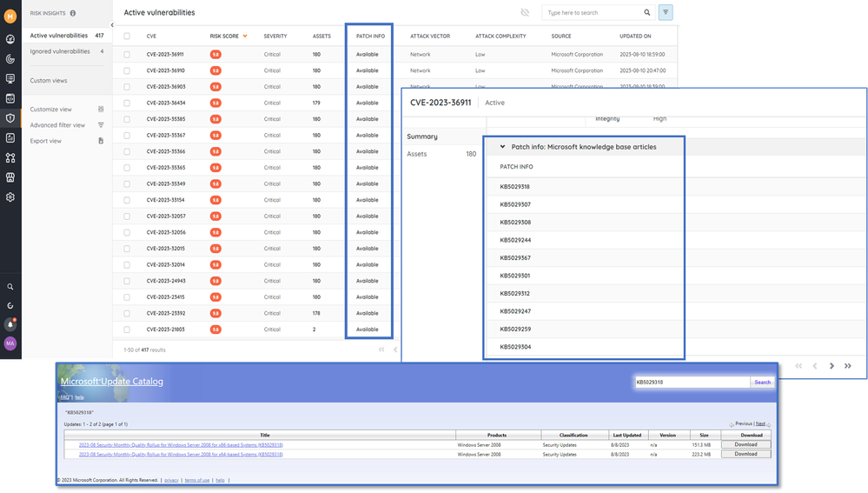Collapse the Patch info knowledge base section
The height and width of the screenshot is (493, 868).
(502, 147)
